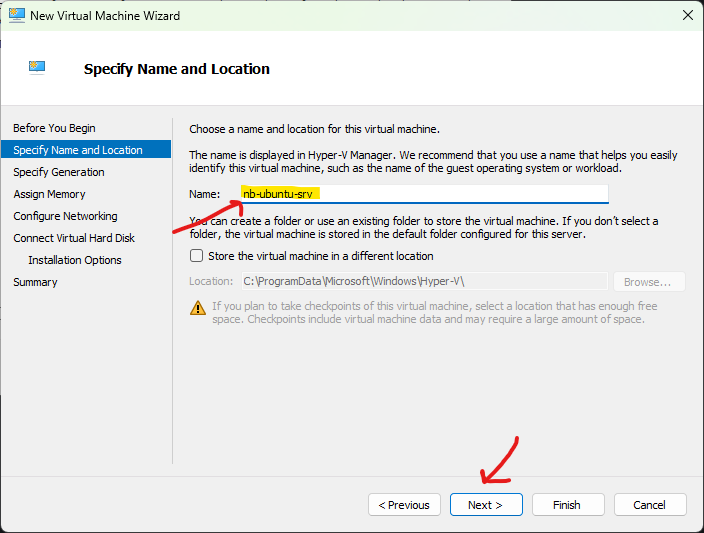Screen dimensions: 704x533
Task: Click Finish to create the VM
Action: (x=568, y=505)
